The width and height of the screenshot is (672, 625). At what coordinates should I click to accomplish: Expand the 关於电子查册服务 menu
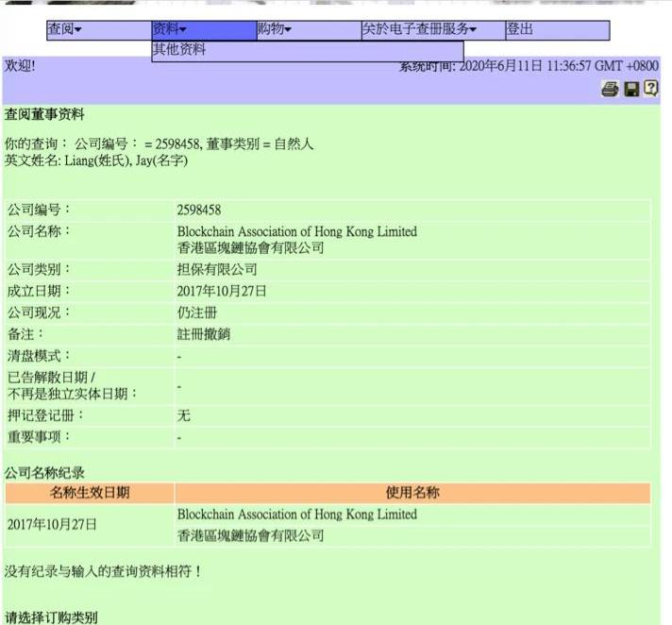point(434,30)
